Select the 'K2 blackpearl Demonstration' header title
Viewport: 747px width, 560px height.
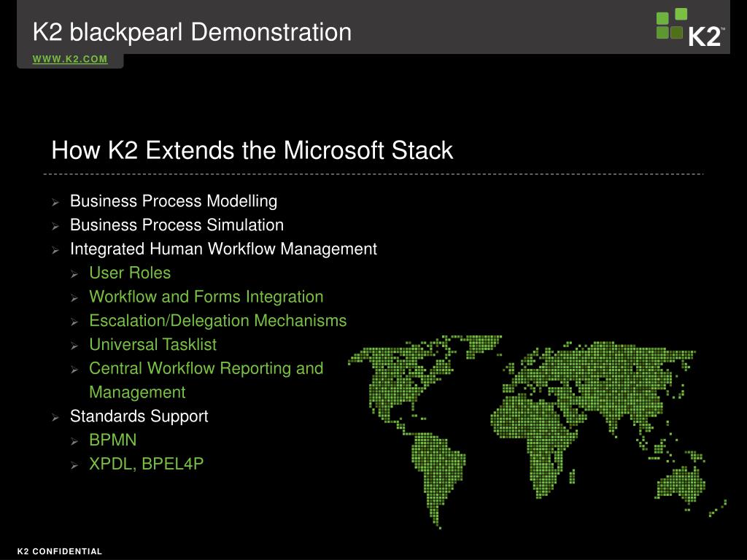(192, 32)
